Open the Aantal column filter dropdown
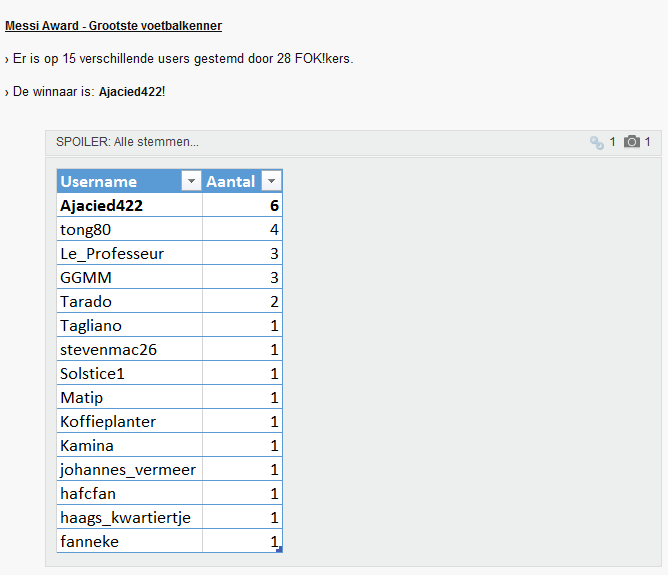This screenshot has height=575, width=668. [271, 181]
